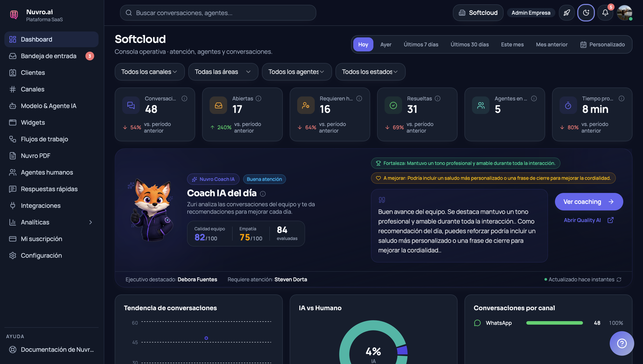Screen dimensions: 643x364
Task: Open Integraciones in the sidebar
Action: (x=51, y=205)
